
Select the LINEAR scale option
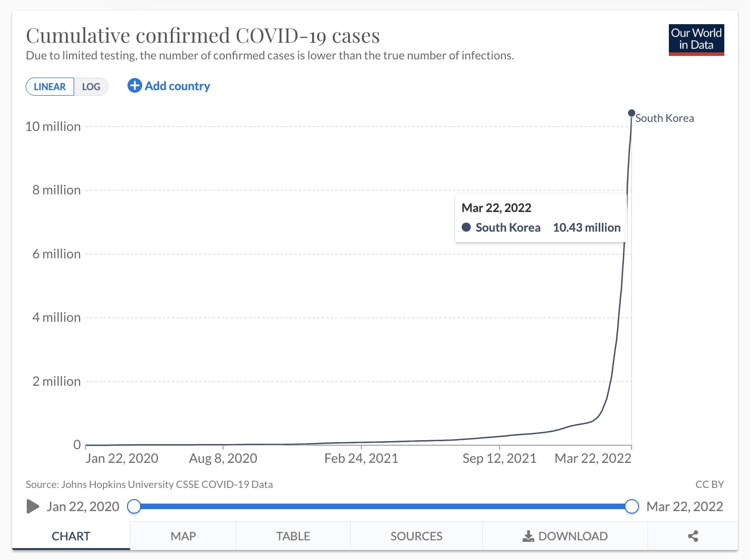point(50,87)
